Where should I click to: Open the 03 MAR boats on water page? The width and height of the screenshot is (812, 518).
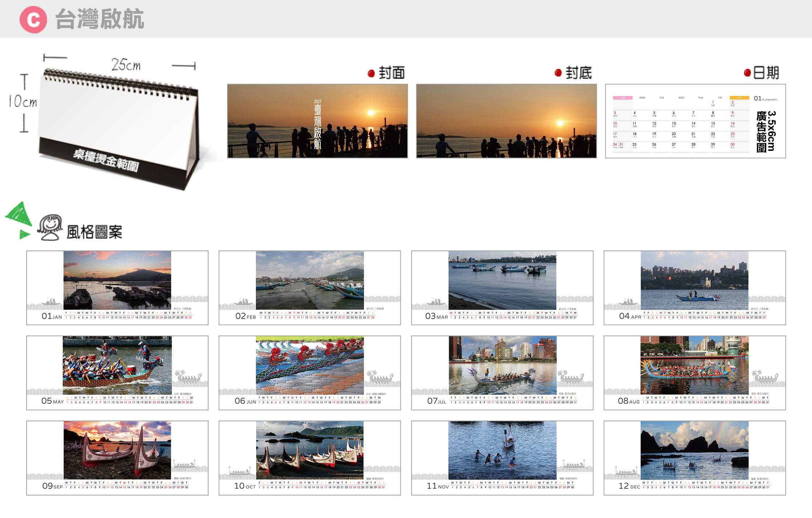click(x=502, y=288)
